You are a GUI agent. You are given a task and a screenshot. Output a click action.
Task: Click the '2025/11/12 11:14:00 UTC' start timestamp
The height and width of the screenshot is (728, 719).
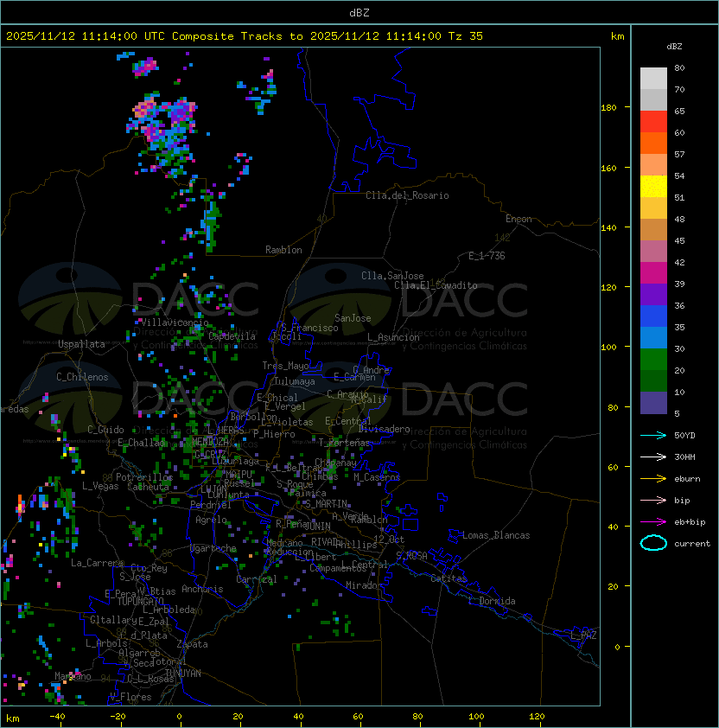click(x=86, y=36)
